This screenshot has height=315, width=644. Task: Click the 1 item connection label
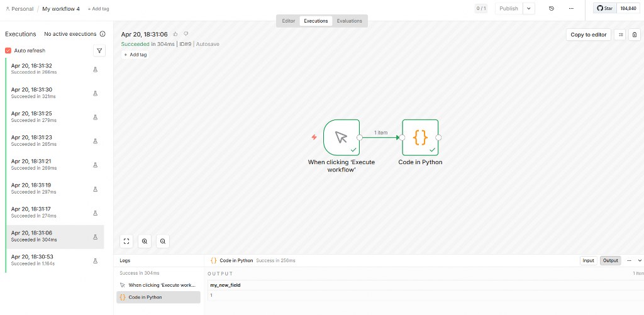coord(380,133)
